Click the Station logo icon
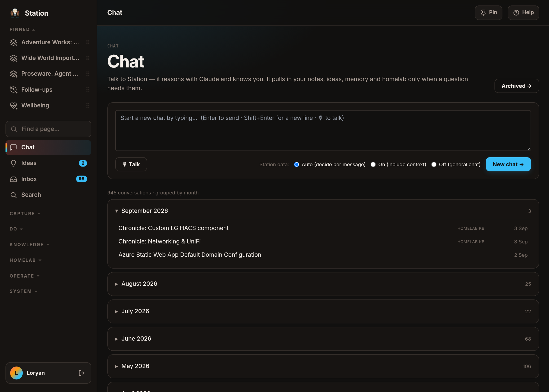The height and width of the screenshot is (392, 549). tap(15, 13)
